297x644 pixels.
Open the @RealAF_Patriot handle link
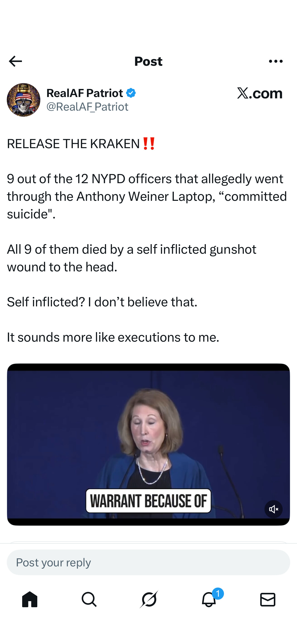point(87,107)
